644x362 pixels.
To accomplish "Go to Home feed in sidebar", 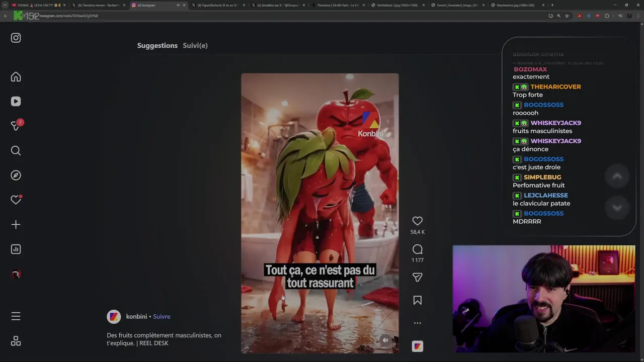I will [x=16, y=77].
